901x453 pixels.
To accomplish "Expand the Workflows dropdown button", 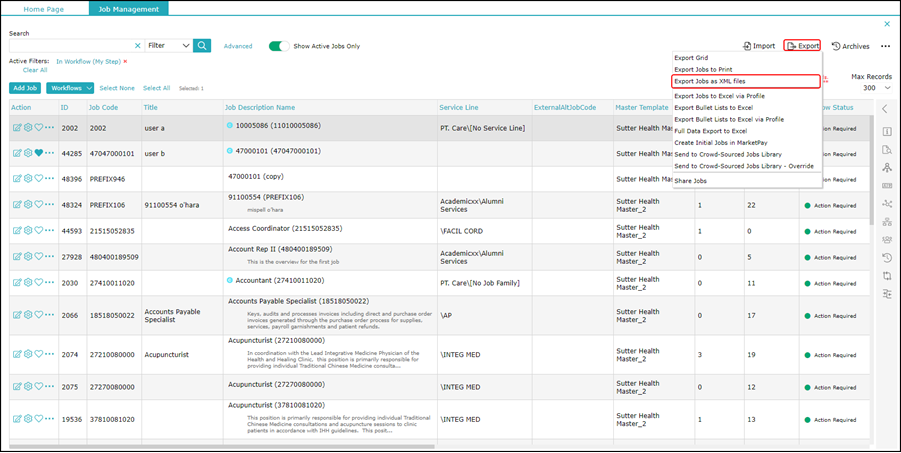I will coord(70,88).
